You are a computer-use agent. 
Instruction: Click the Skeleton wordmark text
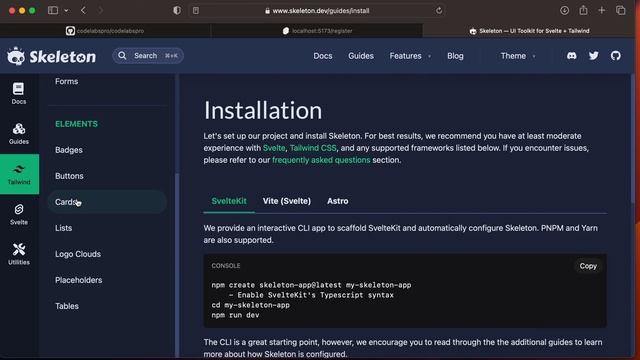click(62, 57)
